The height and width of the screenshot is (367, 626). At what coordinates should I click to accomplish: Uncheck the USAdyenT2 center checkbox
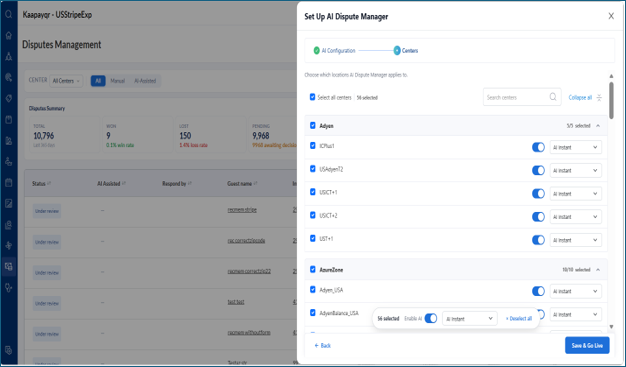click(313, 169)
